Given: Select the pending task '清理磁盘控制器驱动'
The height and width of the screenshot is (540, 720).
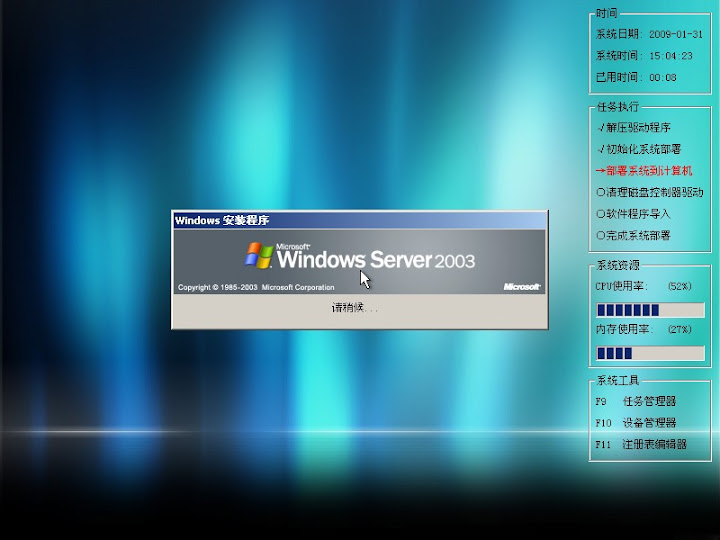Looking at the screenshot, I should [x=650, y=192].
